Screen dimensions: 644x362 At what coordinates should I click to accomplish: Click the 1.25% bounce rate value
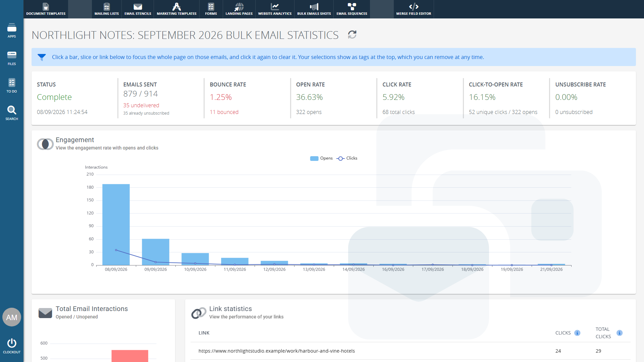(x=221, y=97)
